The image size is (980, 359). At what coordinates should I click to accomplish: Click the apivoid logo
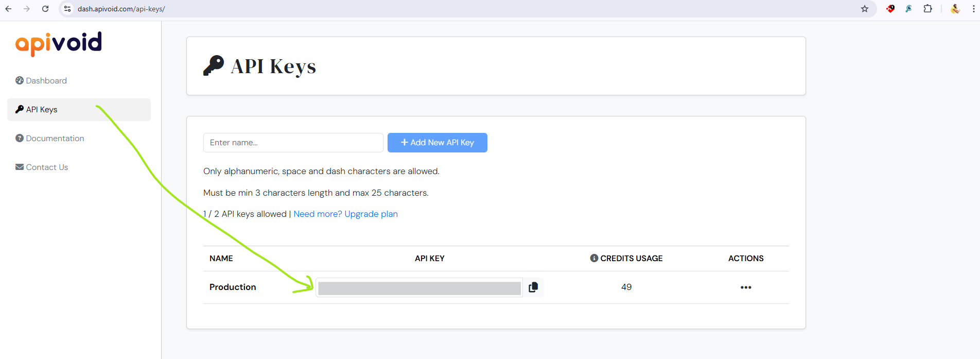click(x=59, y=43)
